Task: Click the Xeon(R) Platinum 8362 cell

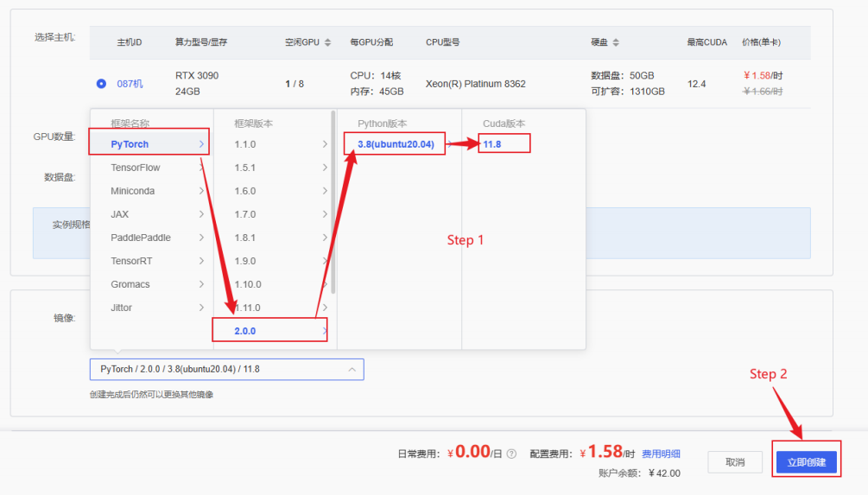Action: tap(476, 84)
